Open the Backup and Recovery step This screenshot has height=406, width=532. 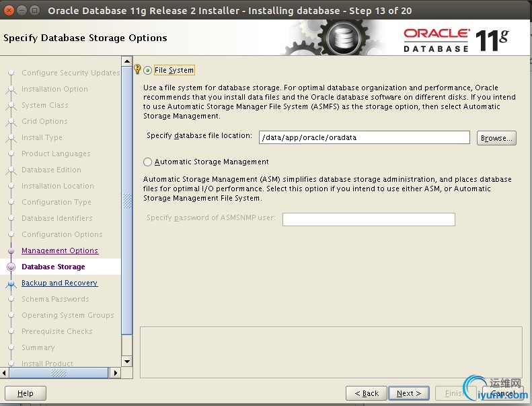click(x=60, y=283)
